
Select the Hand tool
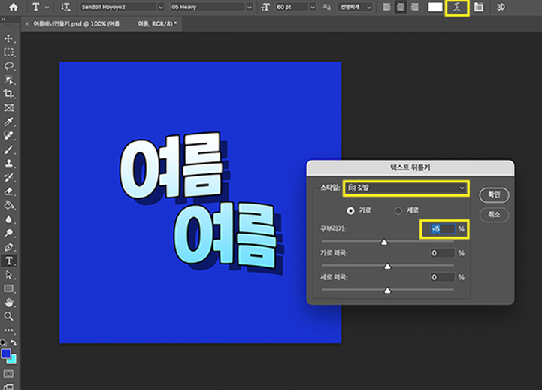[9, 302]
